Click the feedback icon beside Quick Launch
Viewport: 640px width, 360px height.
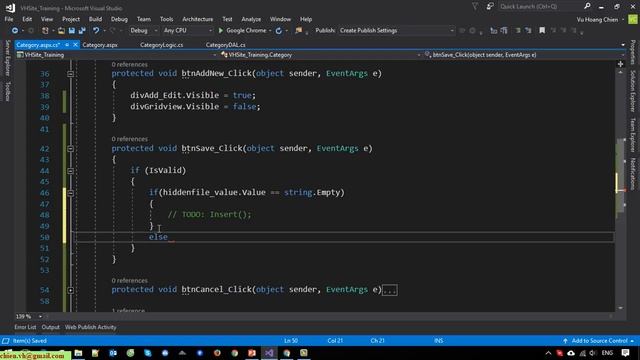pyautogui.click(x=490, y=6)
